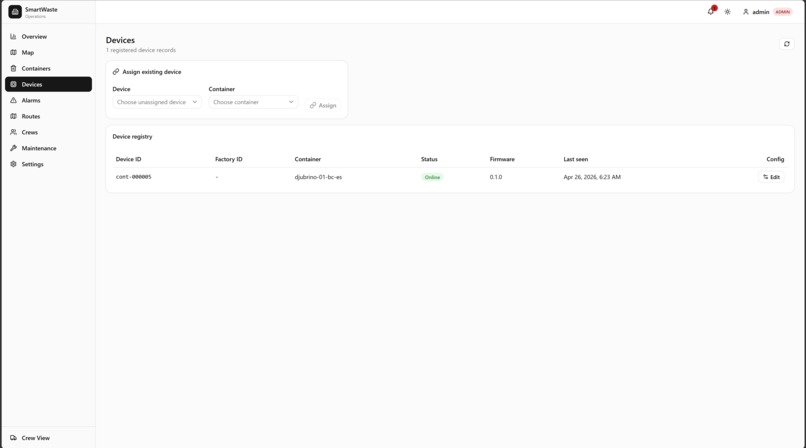Click the Alarms warning triangle icon
This screenshot has height=448, width=806.
tap(13, 100)
